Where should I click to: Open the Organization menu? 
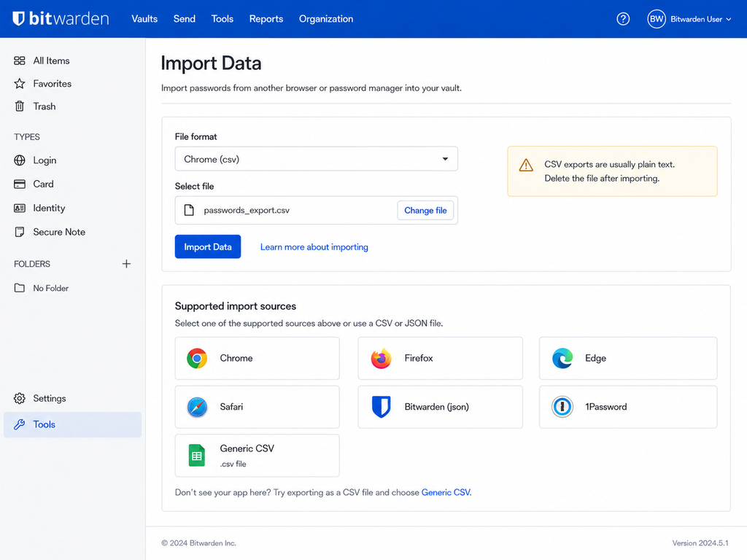[x=326, y=19]
